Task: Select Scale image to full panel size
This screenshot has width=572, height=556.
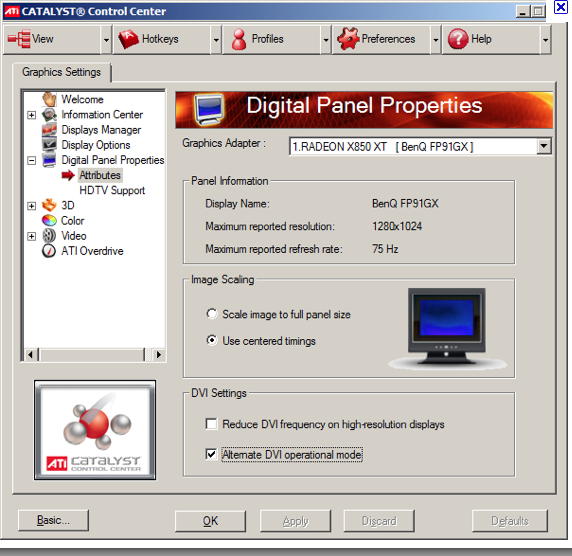Action: (x=212, y=314)
